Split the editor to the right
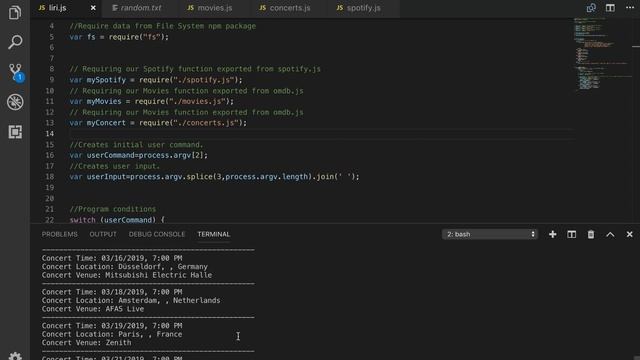 pyautogui.click(x=610, y=8)
